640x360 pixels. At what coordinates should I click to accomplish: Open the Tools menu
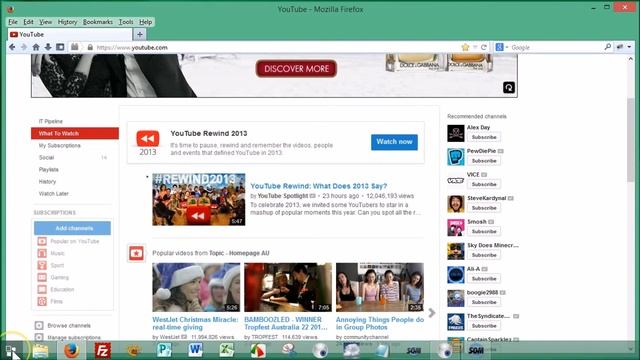click(126, 22)
